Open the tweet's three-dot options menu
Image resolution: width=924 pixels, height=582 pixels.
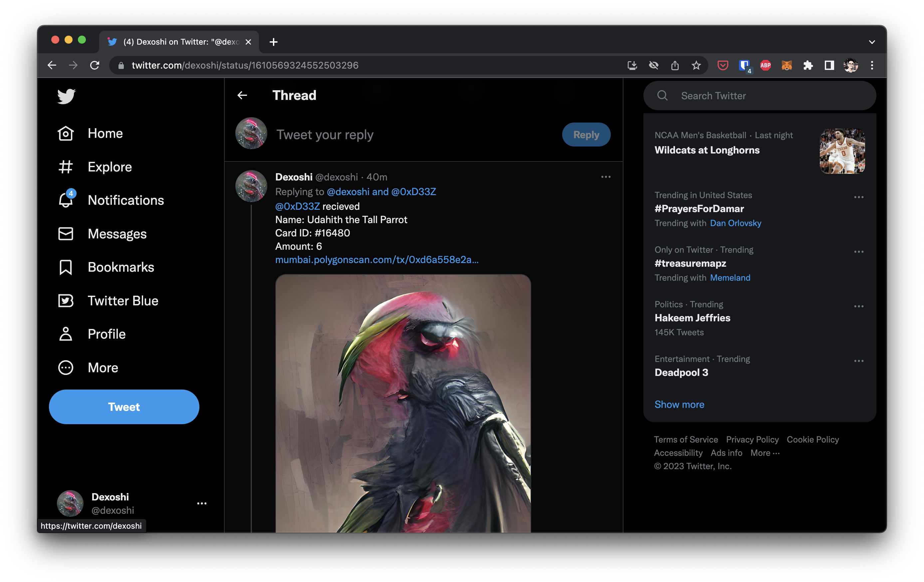pos(605,177)
